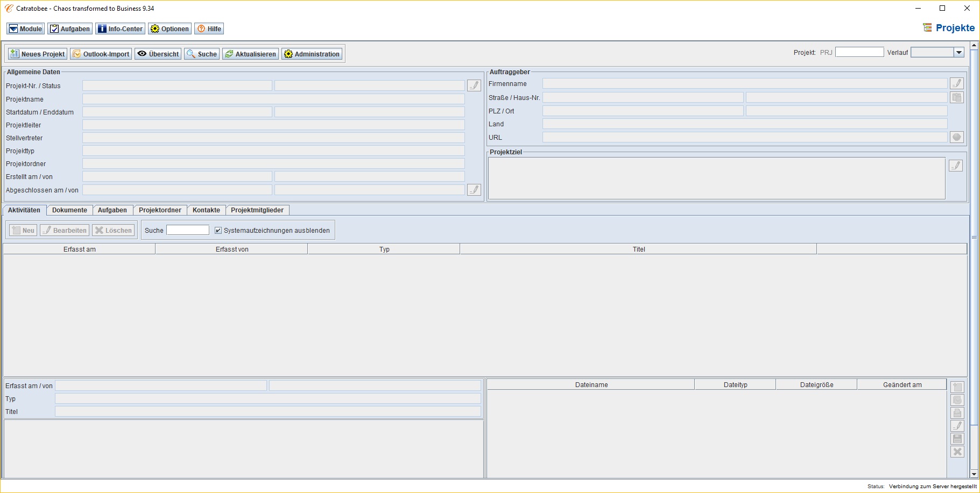Click the Neues Projekt button
The height and width of the screenshot is (493, 980).
[37, 54]
